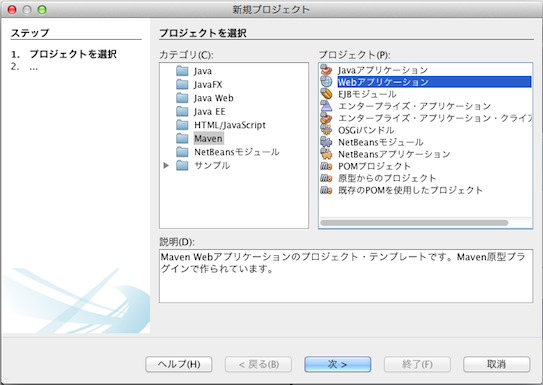The image size is (543, 385).
Task: Select エンタープライズ・アプリケーション project text
Action: 415,106
